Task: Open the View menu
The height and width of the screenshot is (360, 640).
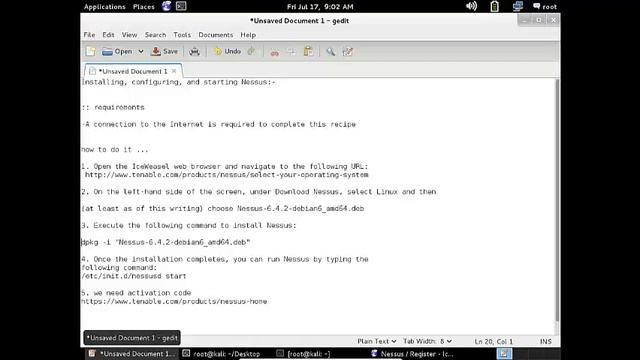Action: point(129,35)
